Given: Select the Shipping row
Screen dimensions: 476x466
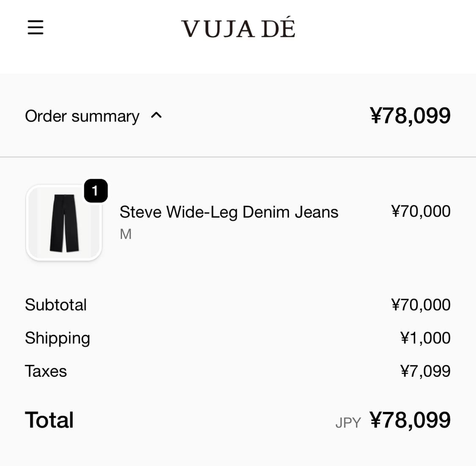Looking at the screenshot, I should click(58, 338).
